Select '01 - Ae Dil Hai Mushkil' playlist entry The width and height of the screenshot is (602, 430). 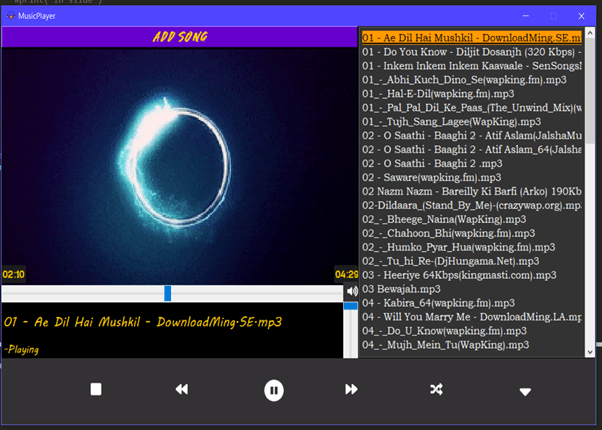[x=471, y=38]
